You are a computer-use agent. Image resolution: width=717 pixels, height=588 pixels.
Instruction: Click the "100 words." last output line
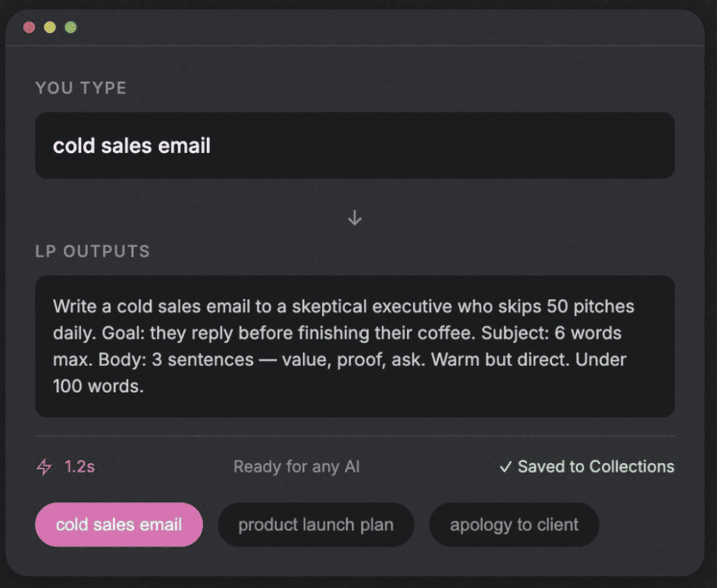click(x=98, y=386)
